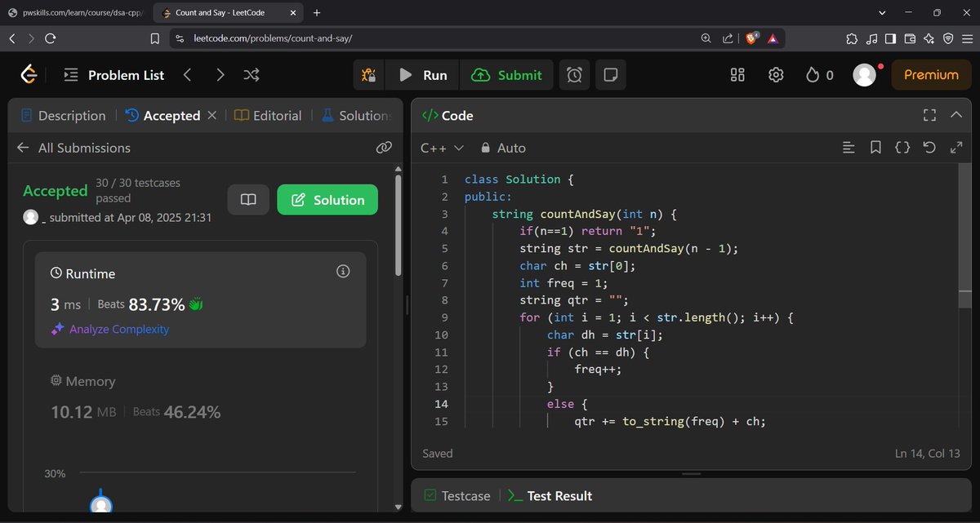Select the Memory stats card
The height and width of the screenshot is (523, 980).
click(x=200, y=397)
